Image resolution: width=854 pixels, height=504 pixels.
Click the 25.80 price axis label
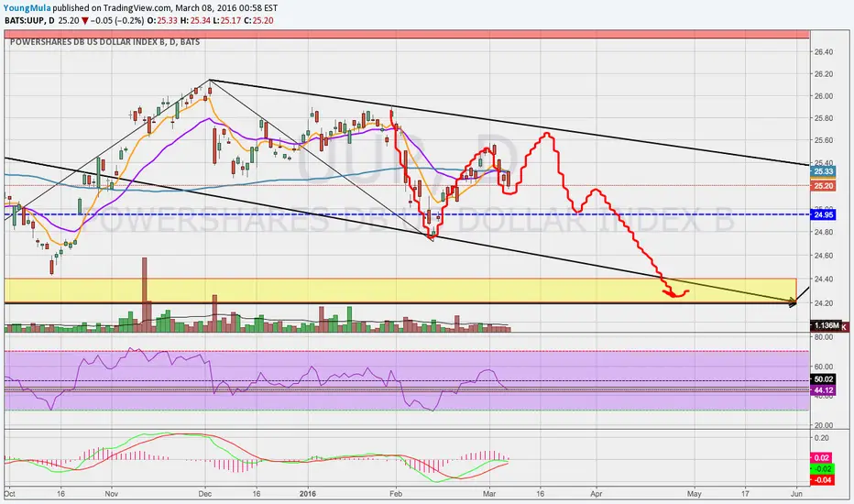tap(823, 118)
